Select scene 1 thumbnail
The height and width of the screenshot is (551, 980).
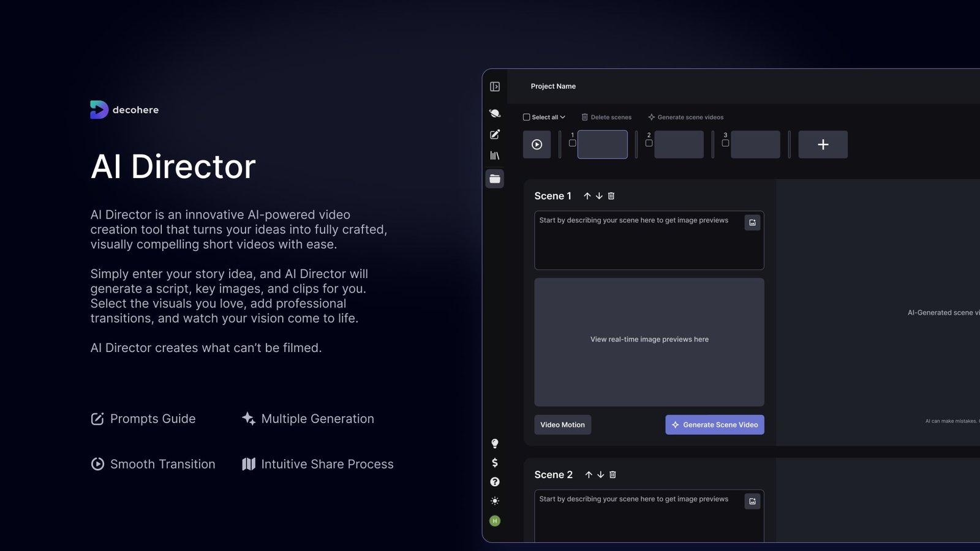[603, 144]
